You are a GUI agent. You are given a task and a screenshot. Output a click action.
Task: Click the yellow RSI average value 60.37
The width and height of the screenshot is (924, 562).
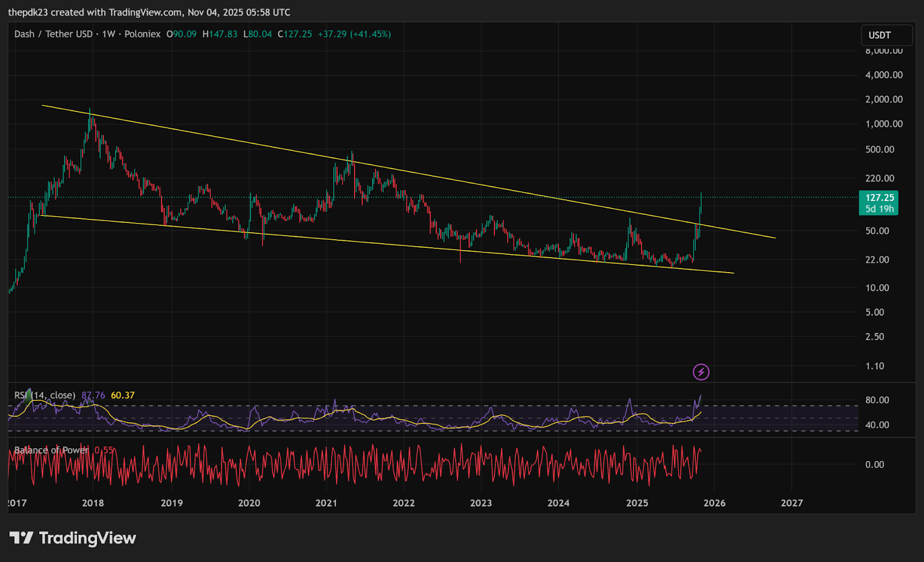click(x=122, y=395)
